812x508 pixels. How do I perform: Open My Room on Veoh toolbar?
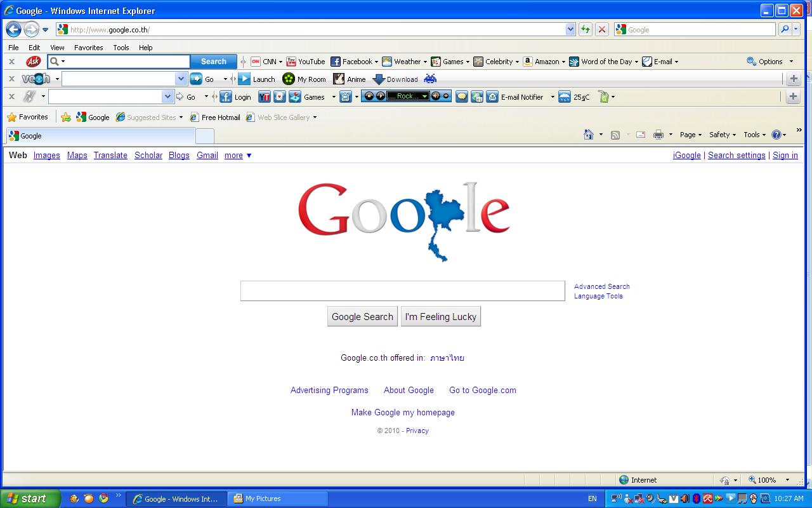304,79
